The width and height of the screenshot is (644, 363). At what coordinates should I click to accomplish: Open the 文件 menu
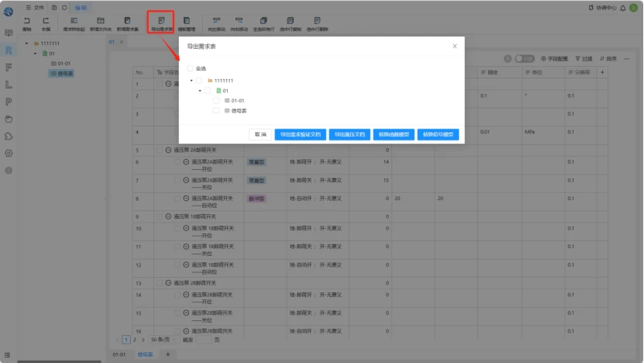tap(35, 8)
